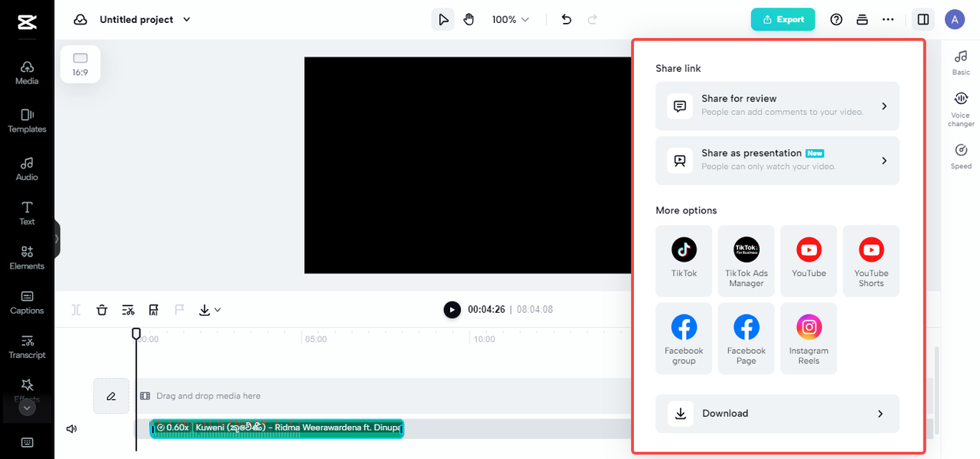980x459 pixels.
Task: Expand more sidebar tools chevron
Action: [x=27, y=408]
